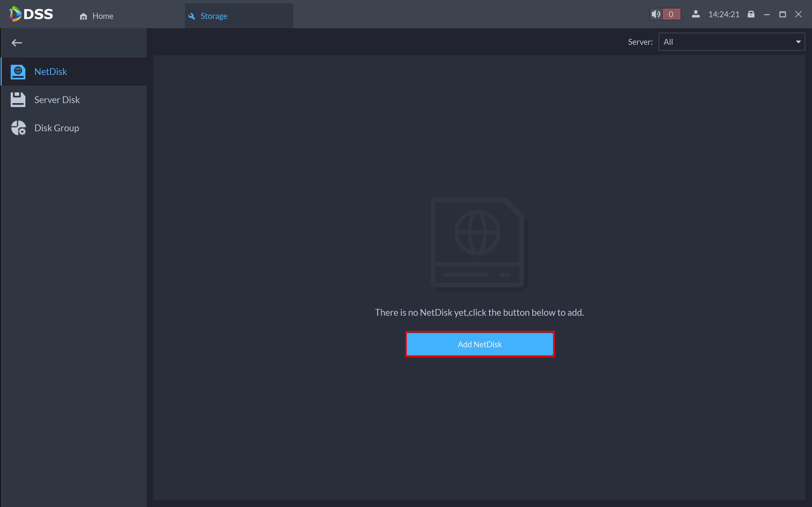Go to Disk Group section
The image size is (812, 507).
click(x=57, y=128)
